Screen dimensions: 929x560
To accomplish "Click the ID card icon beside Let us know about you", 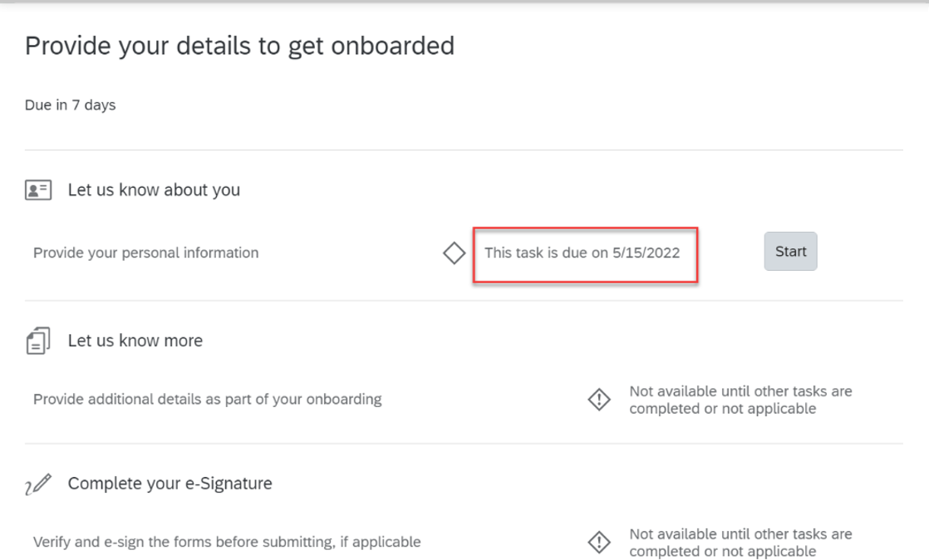I will pos(38,190).
